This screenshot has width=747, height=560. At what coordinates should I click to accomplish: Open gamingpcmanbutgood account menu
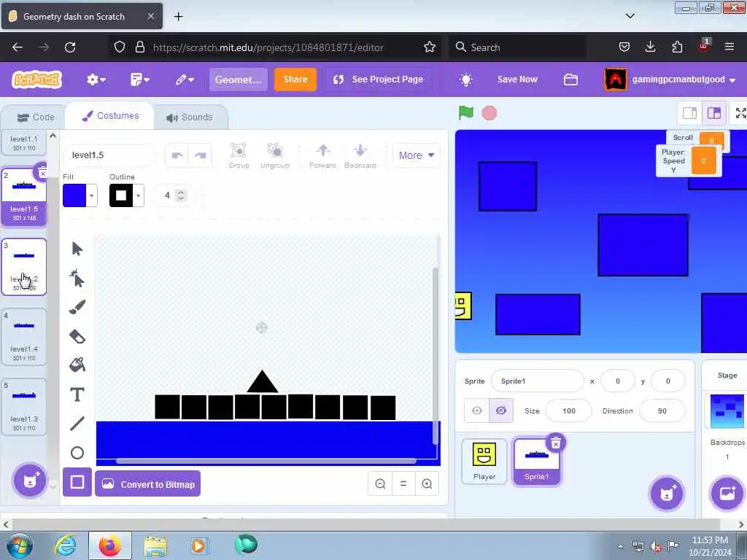670,79
